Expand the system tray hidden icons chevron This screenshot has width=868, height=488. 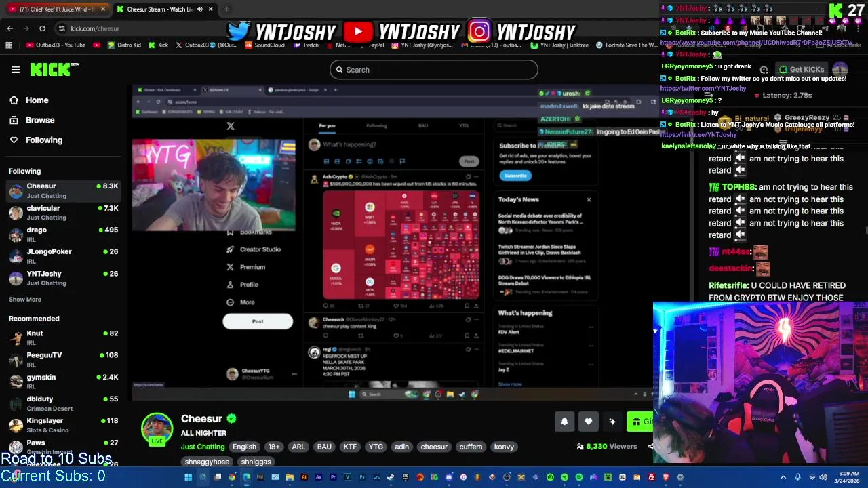(783, 477)
